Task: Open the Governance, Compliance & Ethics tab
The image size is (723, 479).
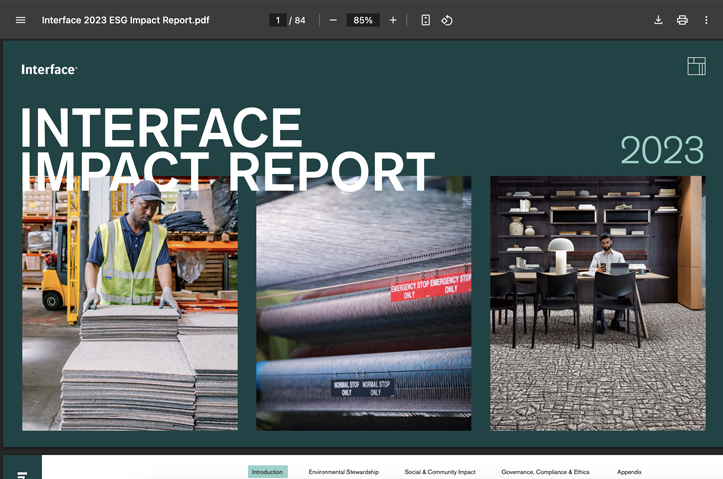Action: (x=545, y=472)
